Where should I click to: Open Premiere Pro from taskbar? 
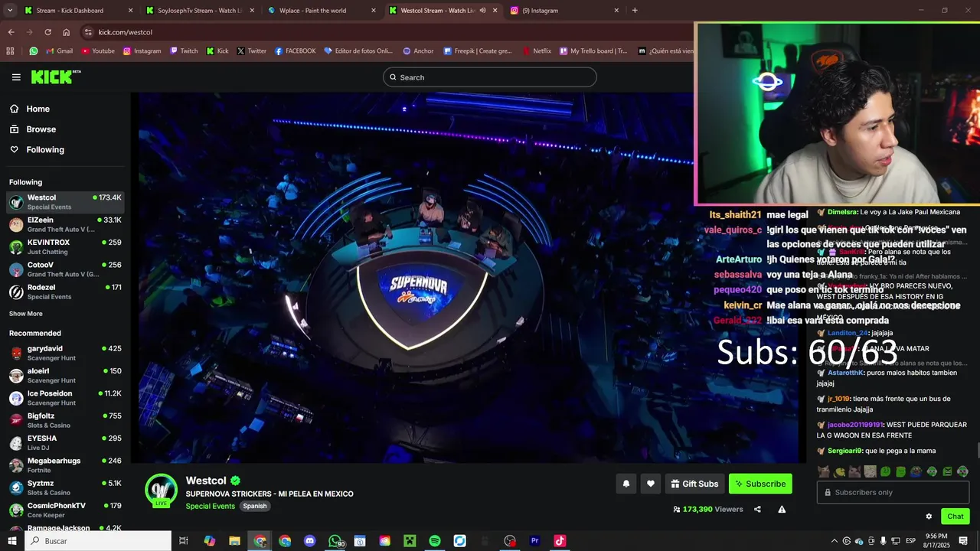tap(534, 541)
